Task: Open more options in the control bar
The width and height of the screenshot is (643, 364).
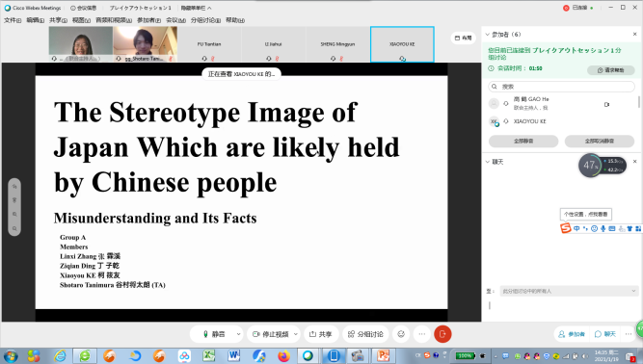Action: (422, 334)
